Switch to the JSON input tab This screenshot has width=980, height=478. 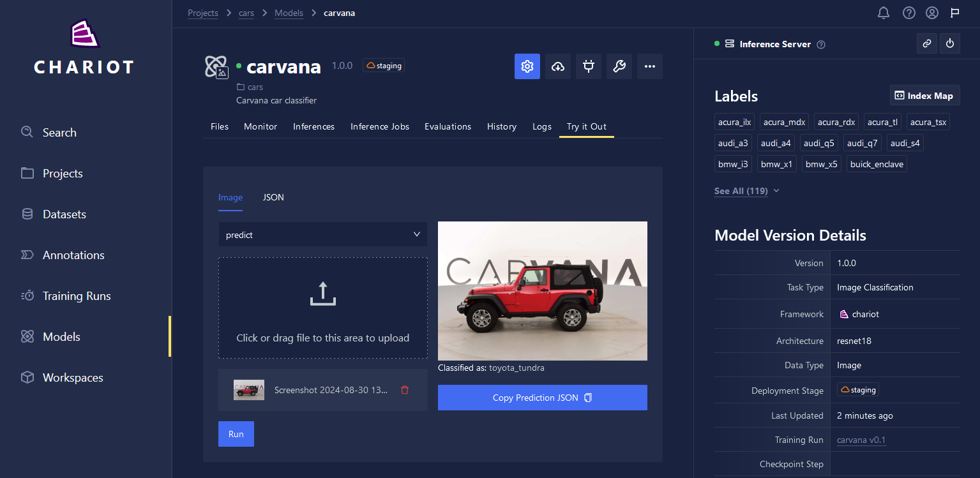point(273,197)
